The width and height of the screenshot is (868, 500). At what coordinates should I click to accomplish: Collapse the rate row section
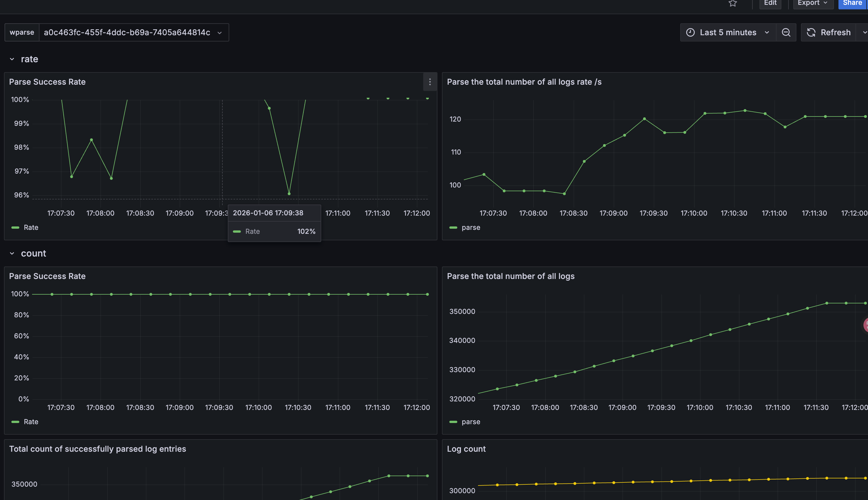(12, 59)
